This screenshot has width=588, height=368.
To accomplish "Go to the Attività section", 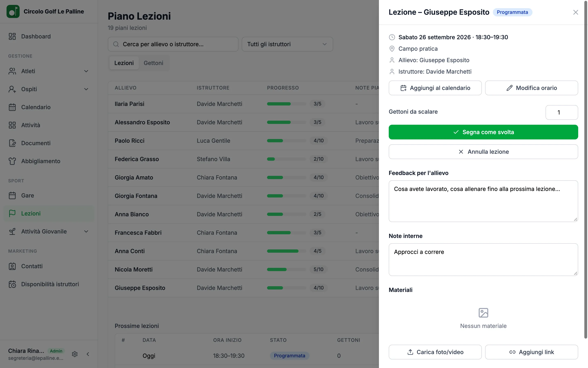I will [x=49, y=125].
